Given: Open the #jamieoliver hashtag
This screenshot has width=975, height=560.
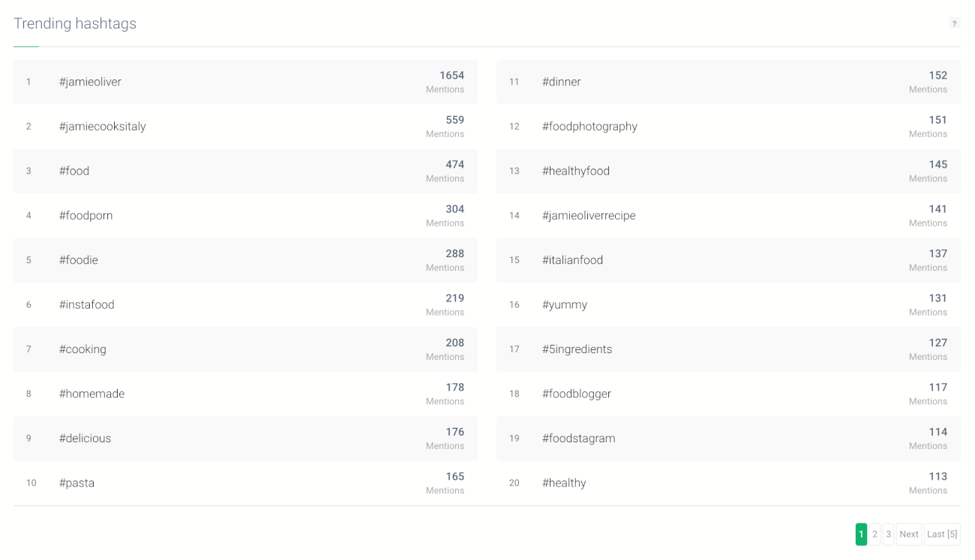Looking at the screenshot, I should tap(90, 82).
